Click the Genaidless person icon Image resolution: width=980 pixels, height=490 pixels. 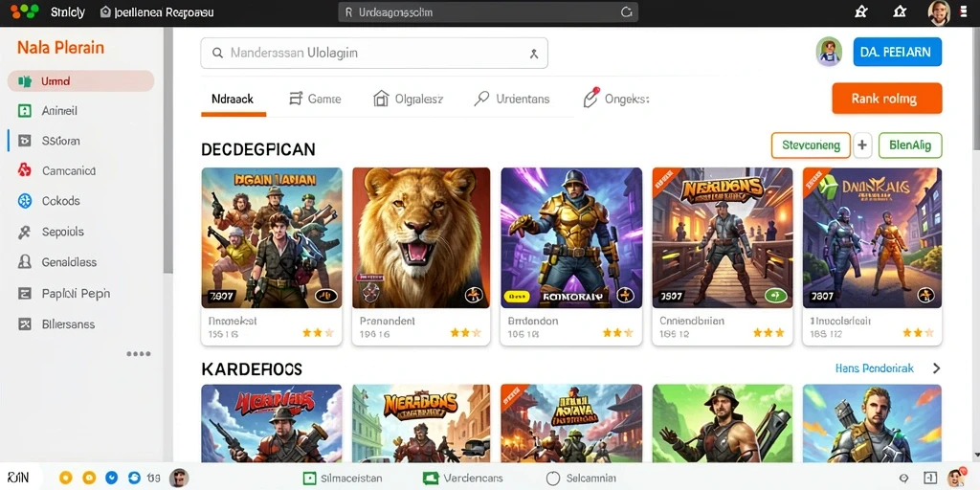(24, 262)
